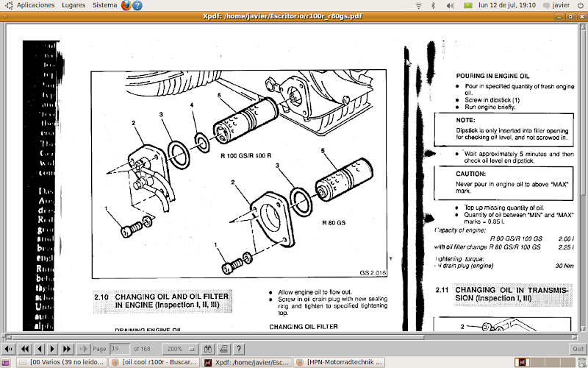This screenshot has width=588, height=368.
Task: Click 'Allow engine oil to flow out.' line
Action: 315,292
